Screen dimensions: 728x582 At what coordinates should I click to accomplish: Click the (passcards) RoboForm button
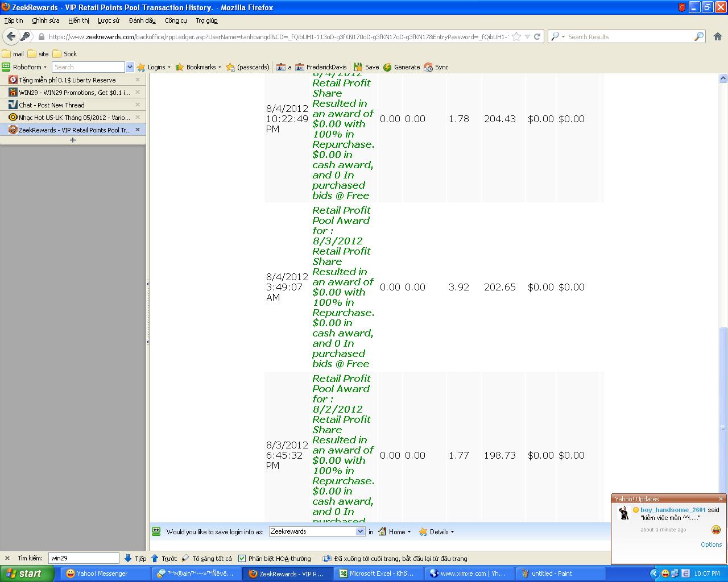tap(247, 67)
